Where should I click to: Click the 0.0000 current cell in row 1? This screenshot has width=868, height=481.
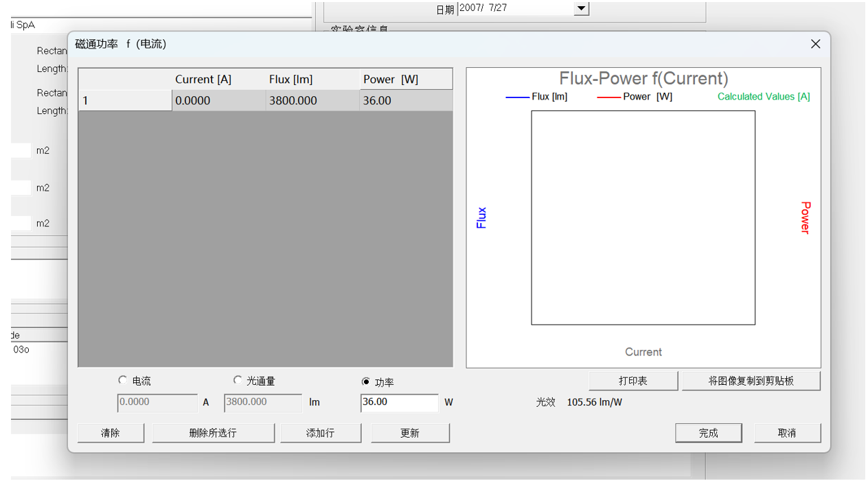(x=218, y=101)
